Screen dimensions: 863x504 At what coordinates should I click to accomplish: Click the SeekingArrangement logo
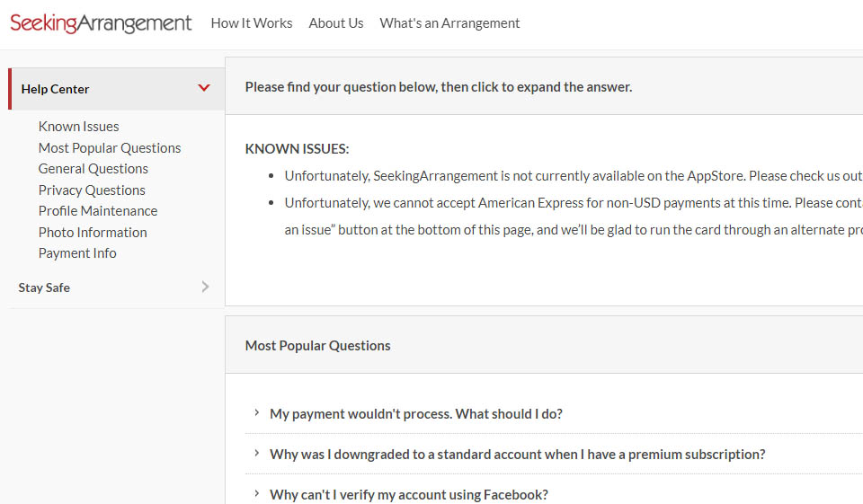pyautogui.click(x=101, y=23)
